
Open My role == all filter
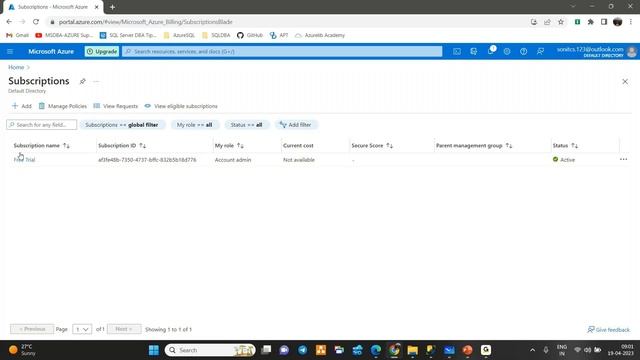(x=195, y=125)
